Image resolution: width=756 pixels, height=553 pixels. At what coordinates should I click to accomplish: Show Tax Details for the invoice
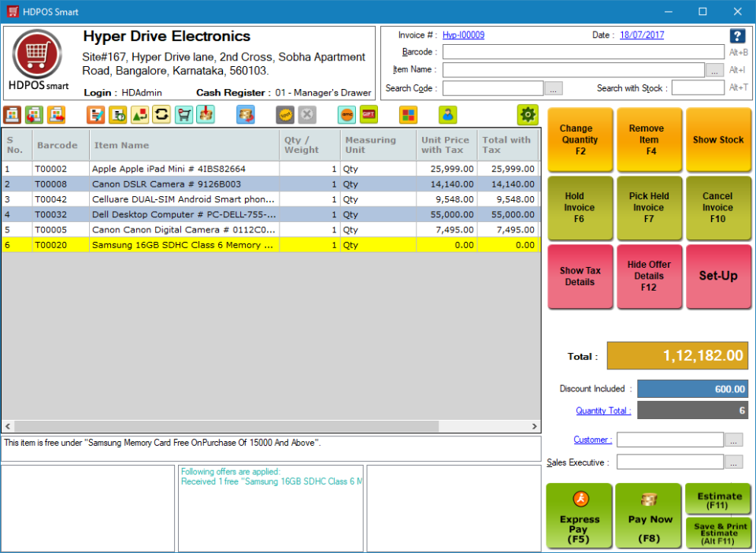[580, 276]
